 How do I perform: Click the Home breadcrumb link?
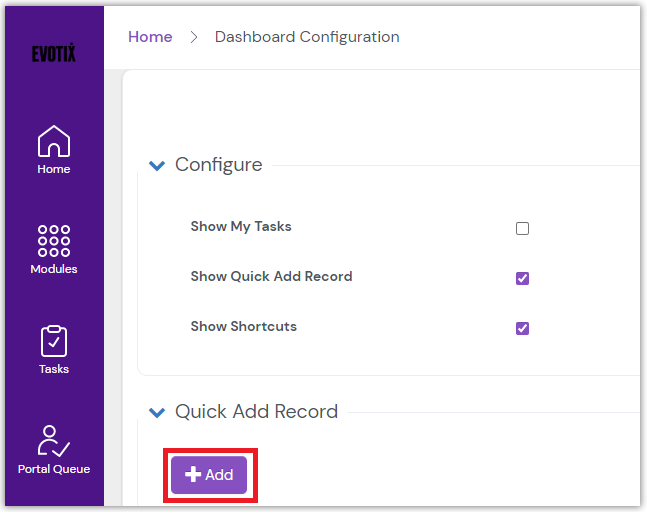pyautogui.click(x=150, y=37)
